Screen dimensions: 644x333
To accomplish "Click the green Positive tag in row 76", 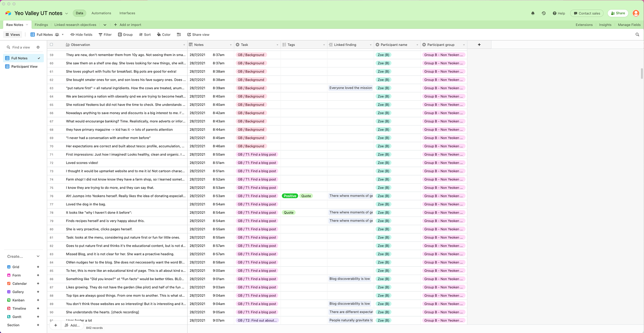I will [x=290, y=196].
